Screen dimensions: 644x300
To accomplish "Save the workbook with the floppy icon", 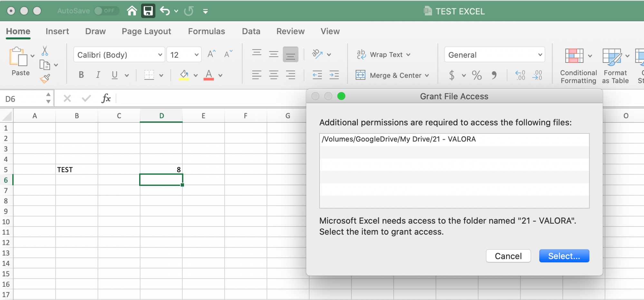I will 148,11.
